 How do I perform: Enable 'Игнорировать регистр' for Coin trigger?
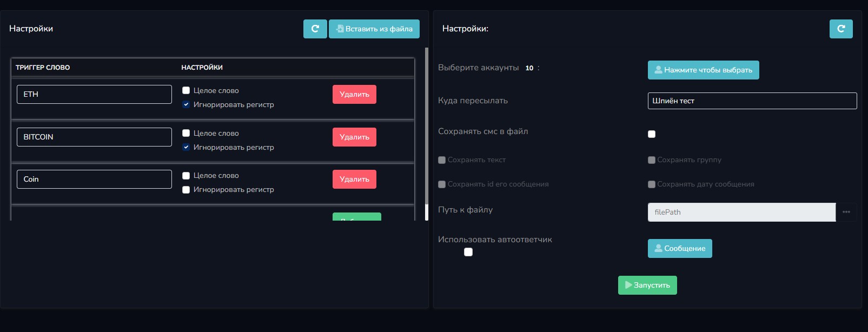tap(186, 190)
